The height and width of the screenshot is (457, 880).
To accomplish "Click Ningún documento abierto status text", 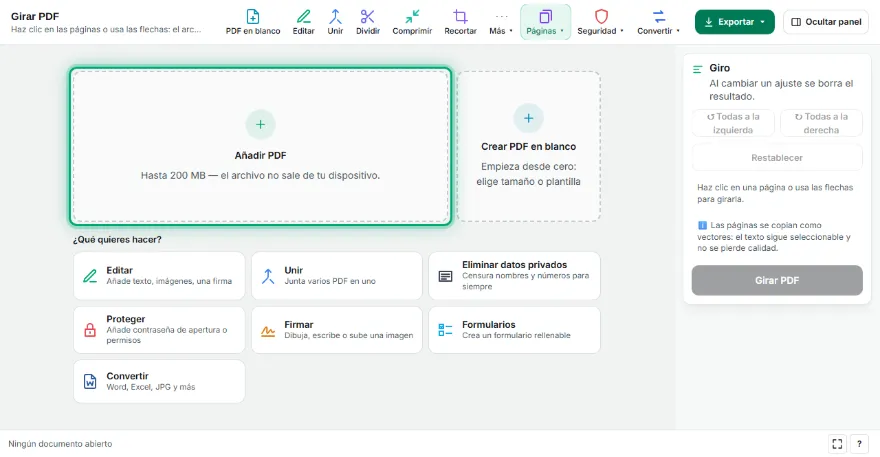I will pyautogui.click(x=60, y=444).
